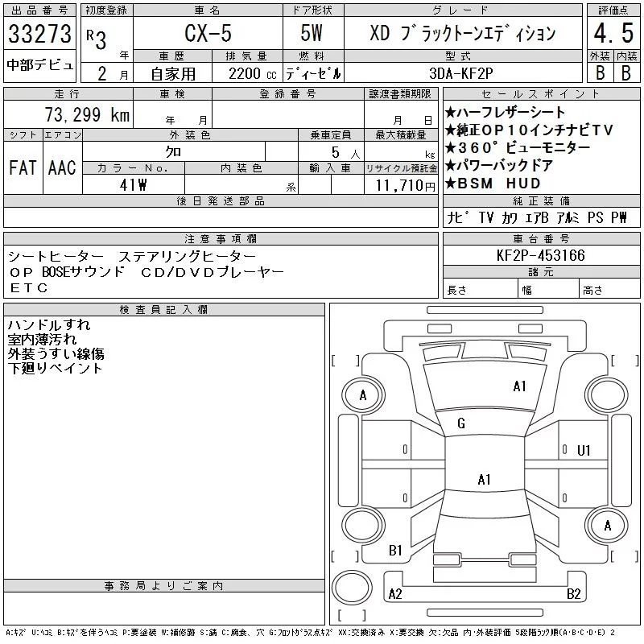Click the 4.5 evaluation score
Viewport: 644px width, 644px height.
(x=613, y=35)
